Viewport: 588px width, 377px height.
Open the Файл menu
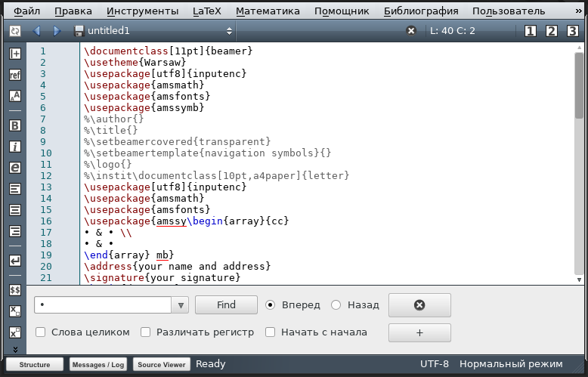point(26,11)
